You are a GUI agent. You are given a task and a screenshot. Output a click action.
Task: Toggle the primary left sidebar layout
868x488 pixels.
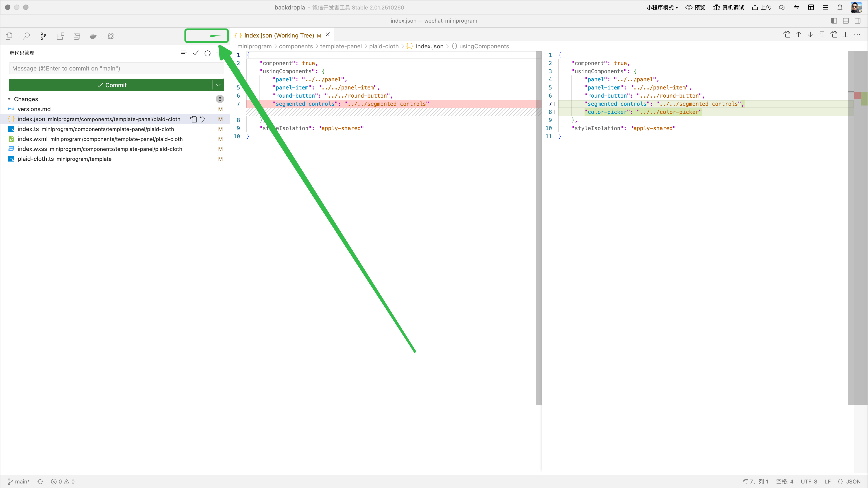point(834,21)
